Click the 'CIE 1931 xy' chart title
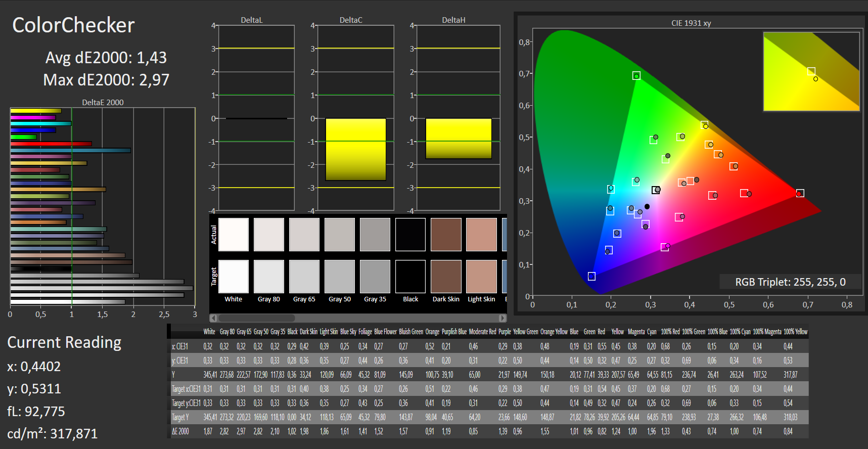Viewport: 868px width, 449px height. (691, 23)
